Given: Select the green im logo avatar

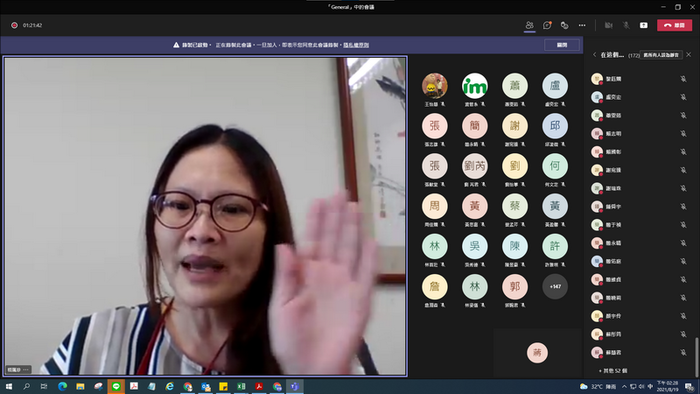Looking at the screenshot, I should (475, 86).
